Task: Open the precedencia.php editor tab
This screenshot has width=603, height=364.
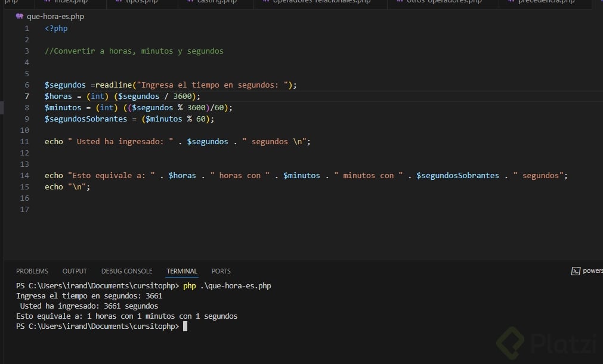Action: click(546, 2)
